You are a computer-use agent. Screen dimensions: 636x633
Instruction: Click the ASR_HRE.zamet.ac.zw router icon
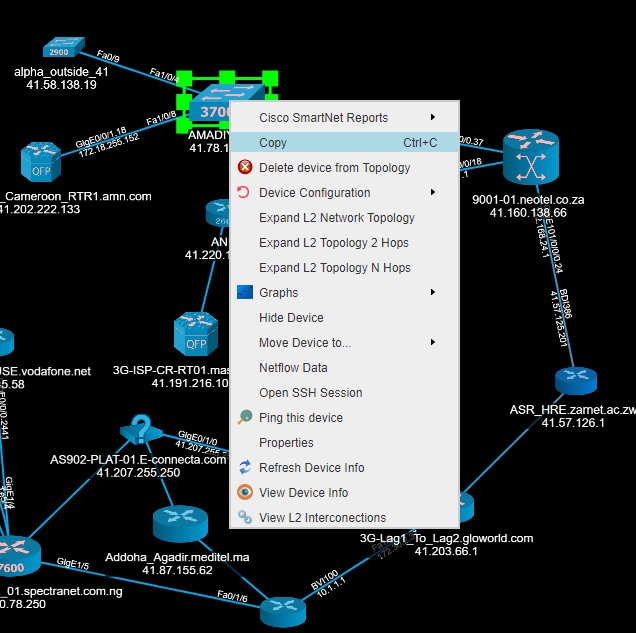(575, 380)
